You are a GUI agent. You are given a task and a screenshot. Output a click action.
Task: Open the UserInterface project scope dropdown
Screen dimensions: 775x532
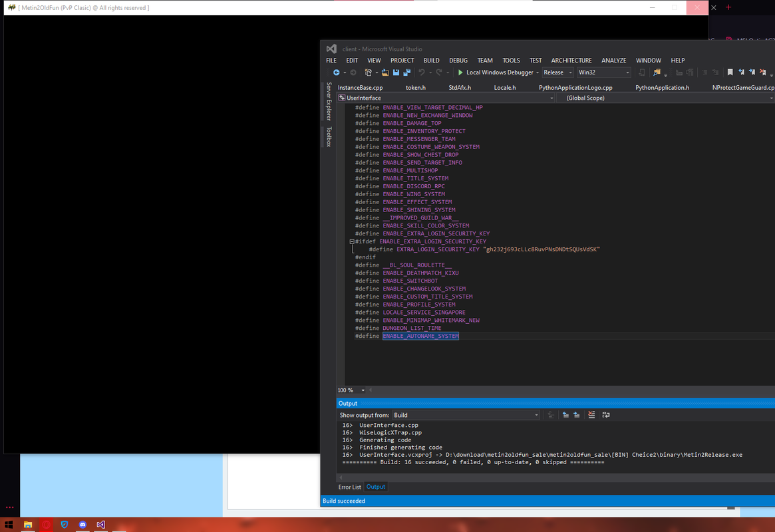tap(446, 98)
